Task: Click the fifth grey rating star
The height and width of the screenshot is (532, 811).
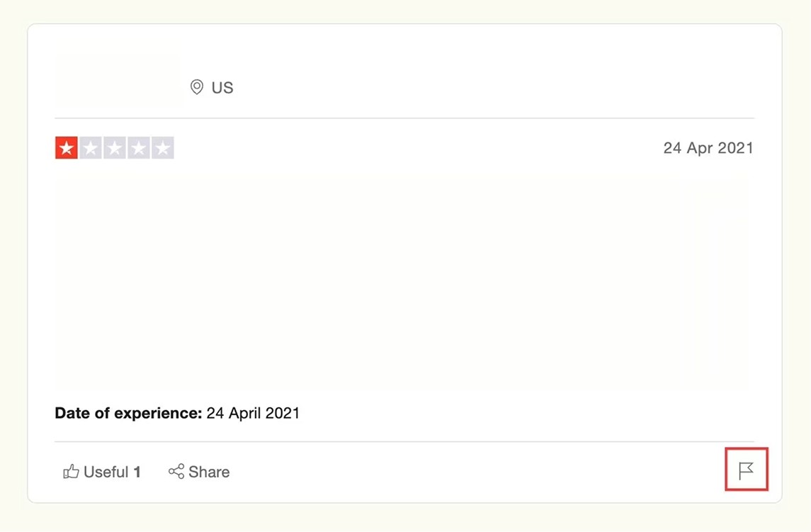Action: coord(163,148)
